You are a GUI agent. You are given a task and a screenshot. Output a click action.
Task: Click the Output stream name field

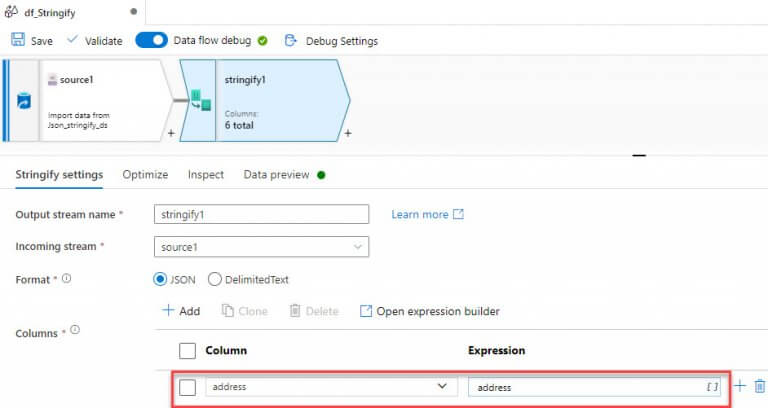[x=262, y=214]
